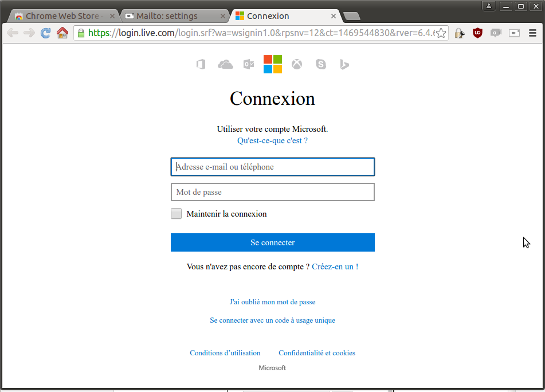This screenshot has height=392, width=545.
Task: Select the Office icon above the title
Action: click(201, 64)
